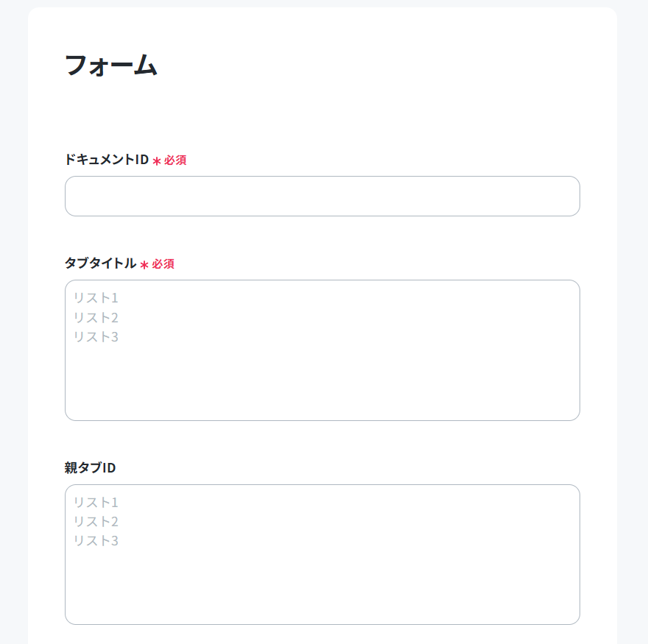Click blank space between heading and ドキュメントID
Screen dimensions: 648x644
pos(323,115)
